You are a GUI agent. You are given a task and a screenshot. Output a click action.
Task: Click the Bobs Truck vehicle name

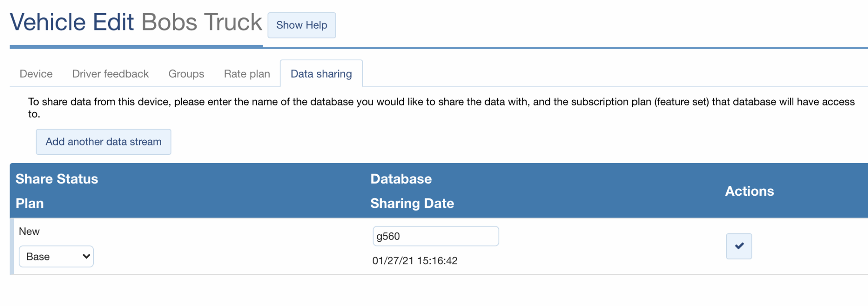coord(202,22)
